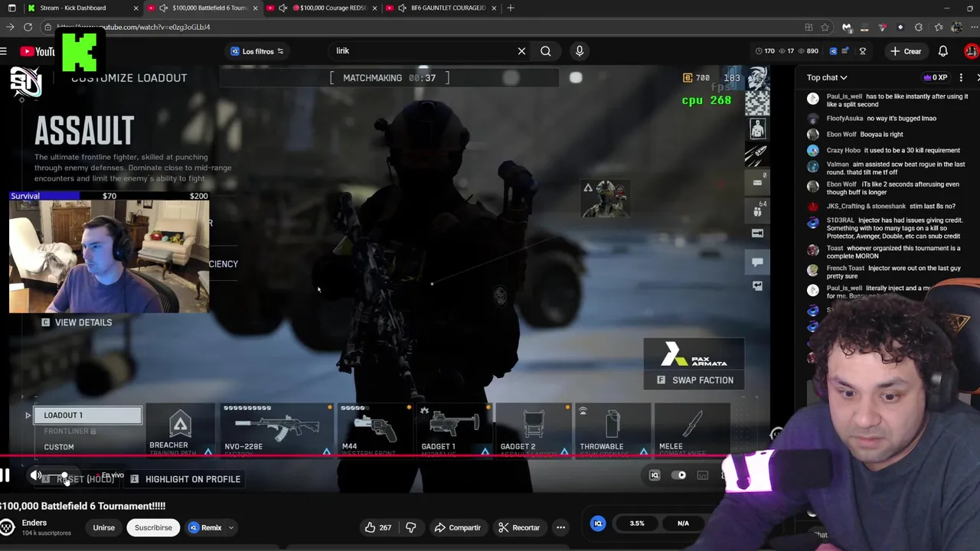Click the bullet icon in game sidebar
Screen dimensions: 980x551
(757, 155)
